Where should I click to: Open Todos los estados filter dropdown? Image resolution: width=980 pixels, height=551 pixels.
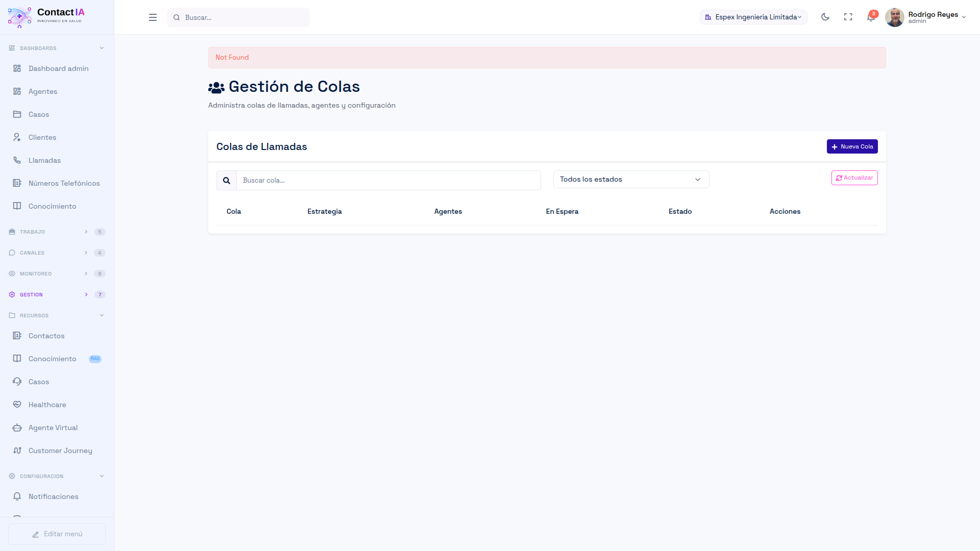(631, 180)
